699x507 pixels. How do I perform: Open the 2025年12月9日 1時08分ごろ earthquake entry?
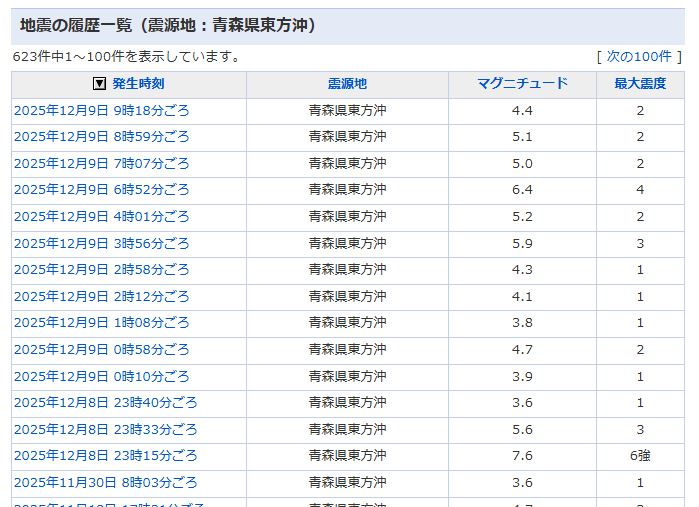click(x=101, y=323)
